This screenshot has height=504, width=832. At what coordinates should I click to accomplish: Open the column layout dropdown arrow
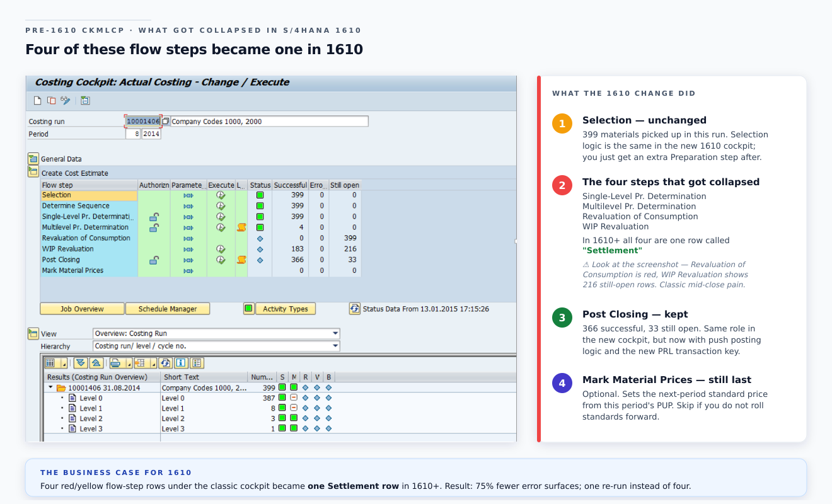click(x=64, y=364)
